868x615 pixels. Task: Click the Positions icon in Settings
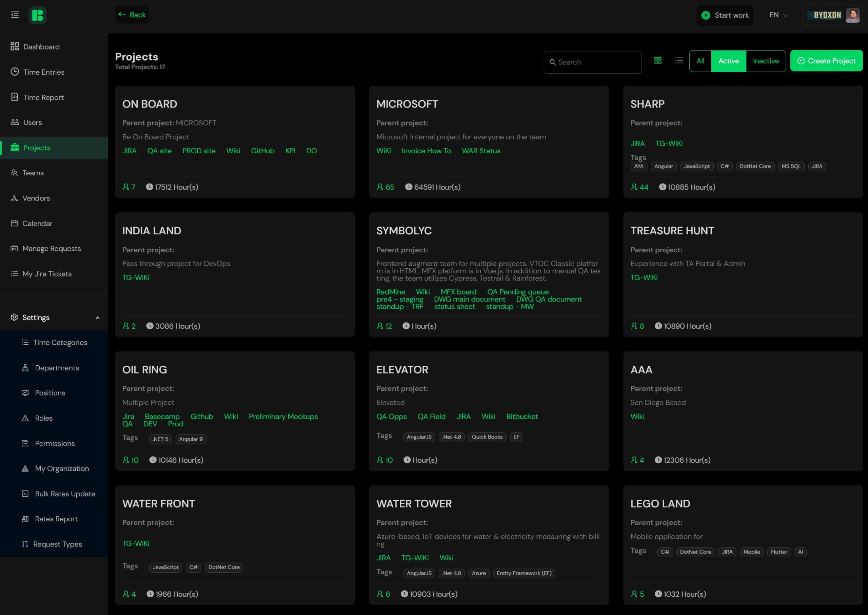[x=25, y=393]
